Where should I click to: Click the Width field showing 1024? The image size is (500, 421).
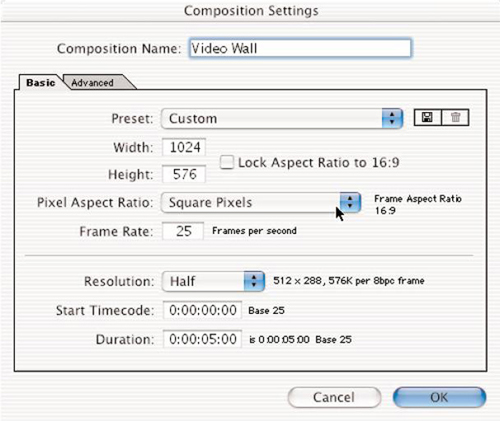(184, 147)
